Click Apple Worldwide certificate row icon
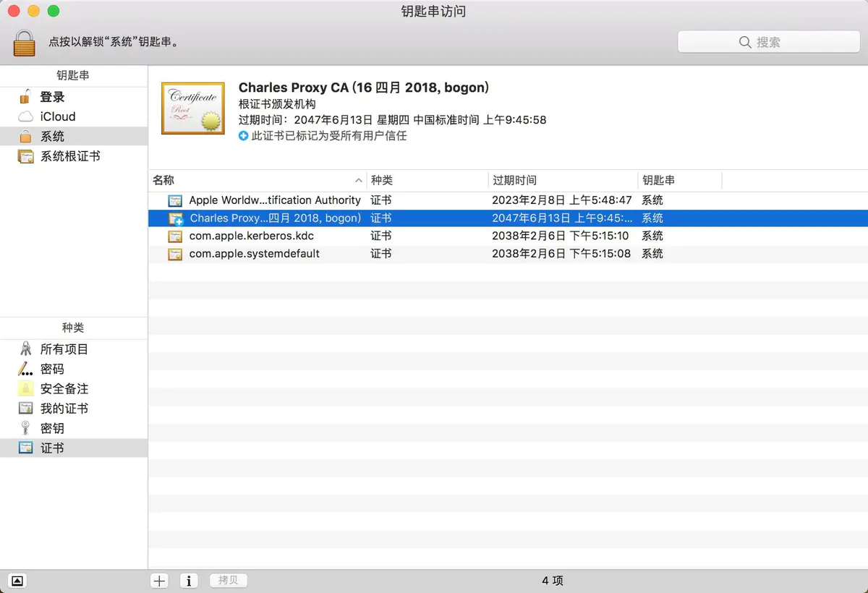The width and height of the screenshot is (868, 593). pyautogui.click(x=175, y=200)
